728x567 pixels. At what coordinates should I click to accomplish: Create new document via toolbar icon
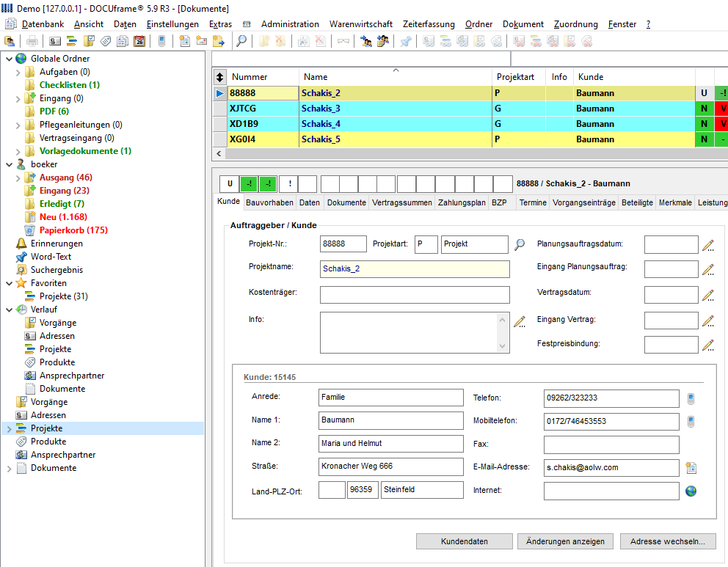pyautogui.click(x=185, y=41)
